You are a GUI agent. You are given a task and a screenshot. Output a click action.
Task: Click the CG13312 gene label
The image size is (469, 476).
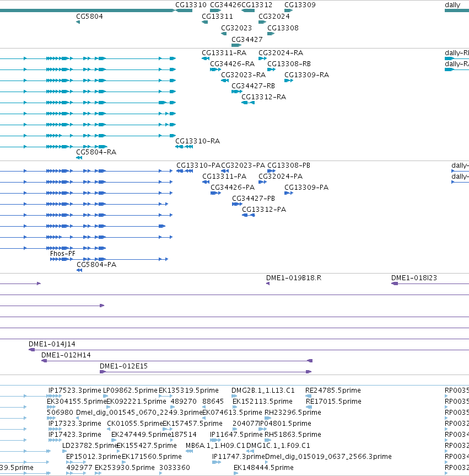coord(257,5)
